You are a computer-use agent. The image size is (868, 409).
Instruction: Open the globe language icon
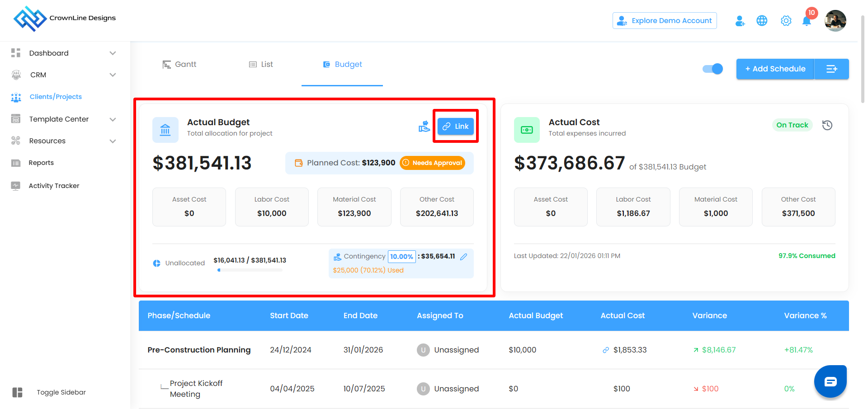click(x=762, y=21)
